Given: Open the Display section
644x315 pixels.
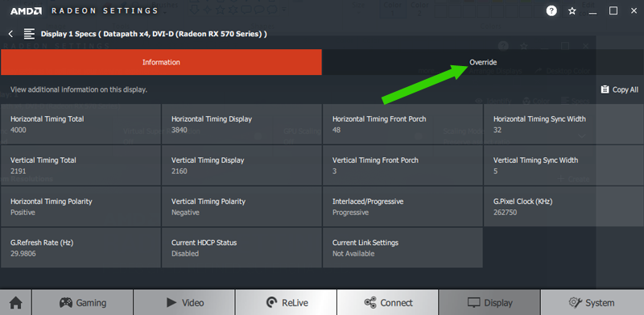Looking at the screenshot, I should [x=489, y=303].
